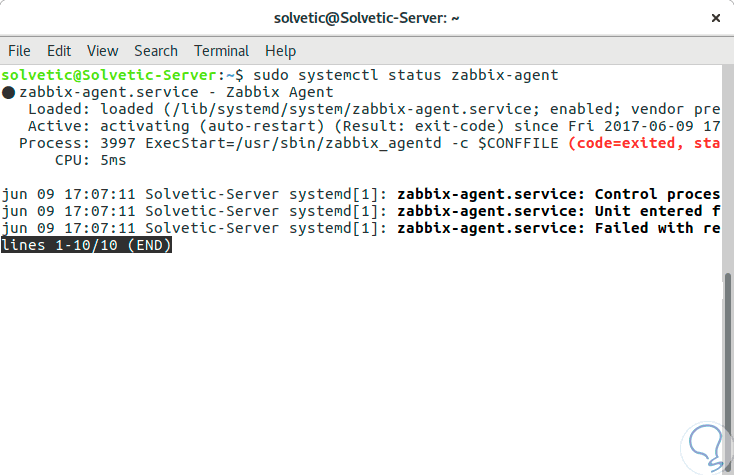The height and width of the screenshot is (475, 734).
Task: Click the pager status line showing END
Action: 87,246
